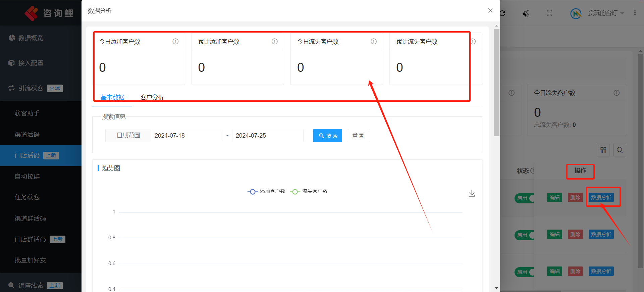
Task: Open 销售线索 in the sidebar
Action: pyautogui.click(x=41, y=285)
